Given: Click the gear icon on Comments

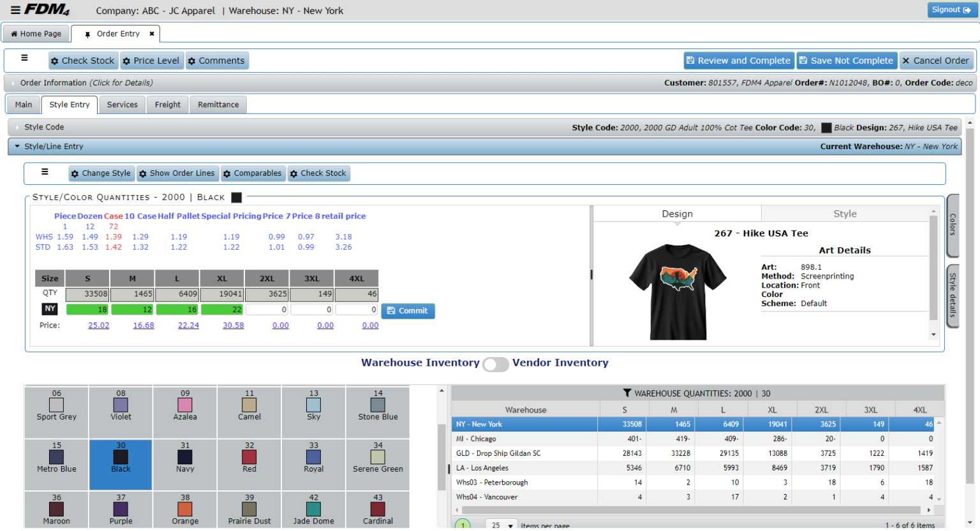Looking at the screenshot, I should click(193, 61).
